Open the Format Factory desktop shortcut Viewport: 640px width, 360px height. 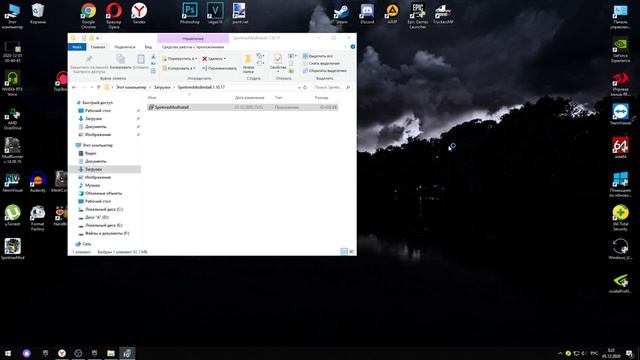pos(38,218)
